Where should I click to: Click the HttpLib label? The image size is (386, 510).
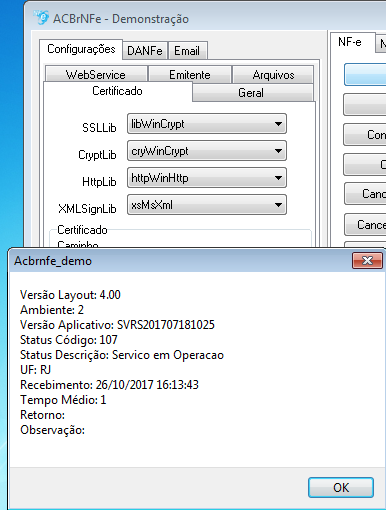[x=99, y=182]
